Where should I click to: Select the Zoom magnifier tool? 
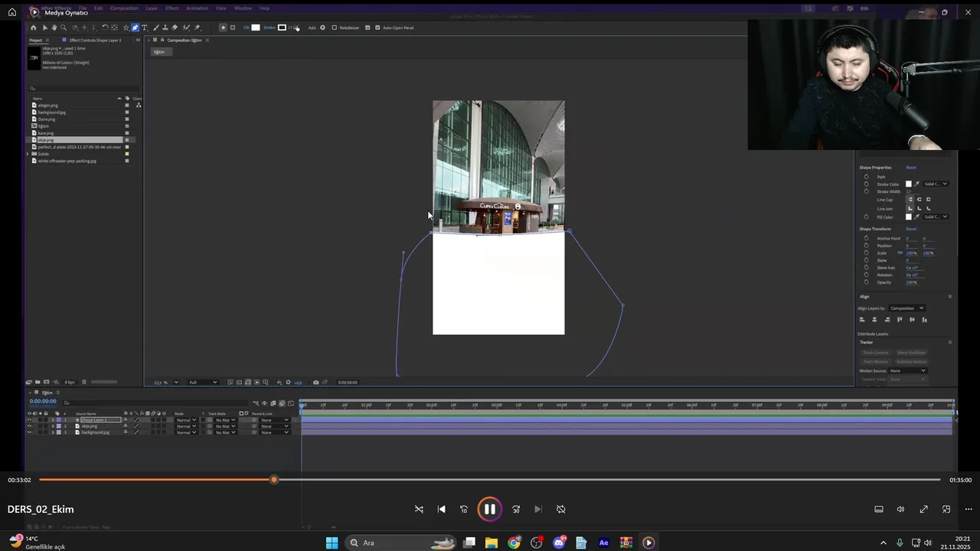(x=64, y=28)
